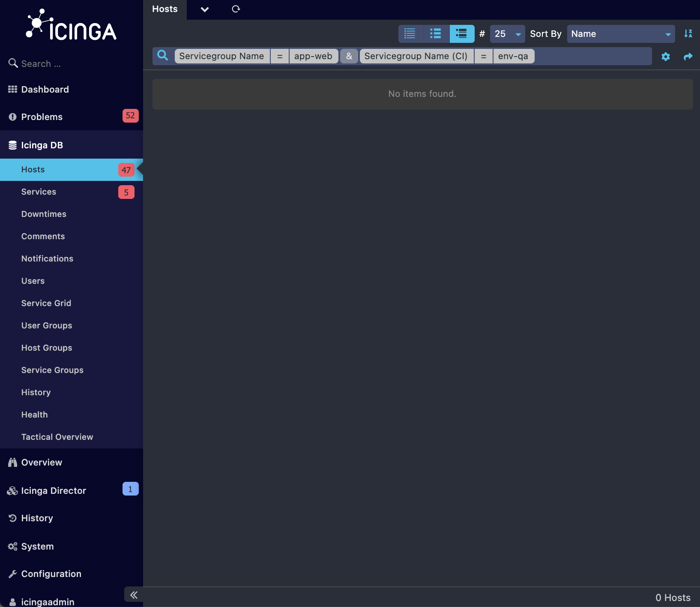Viewport: 700px width, 607px height.
Task: Open the page size dropdown showing 25
Action: (x=507, y=34)
